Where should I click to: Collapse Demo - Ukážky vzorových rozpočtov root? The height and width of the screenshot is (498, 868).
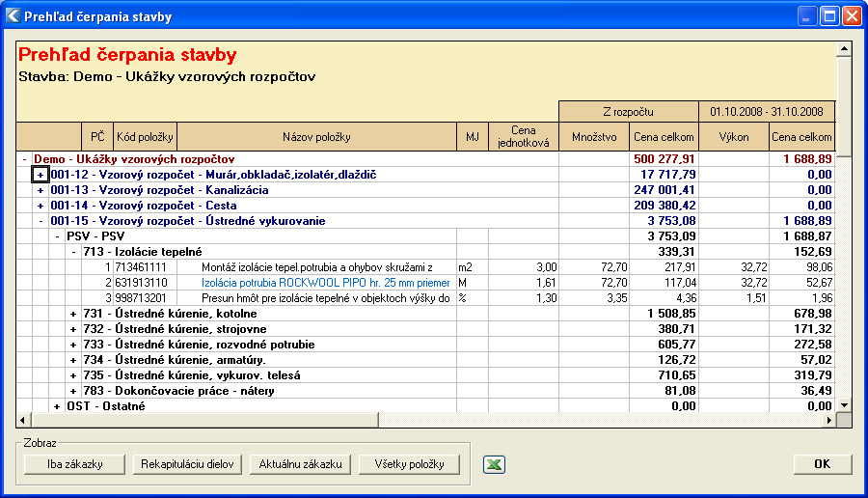(x=24, y=159)
